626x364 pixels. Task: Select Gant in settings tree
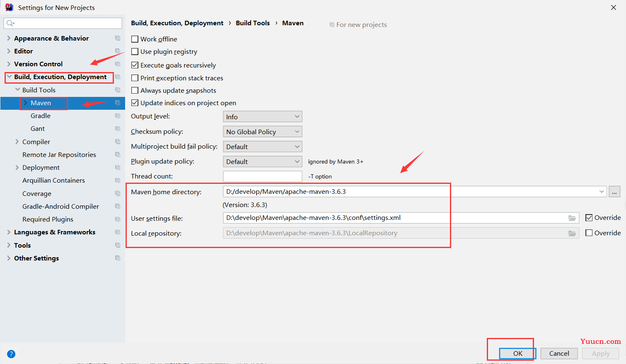(38, 128)
